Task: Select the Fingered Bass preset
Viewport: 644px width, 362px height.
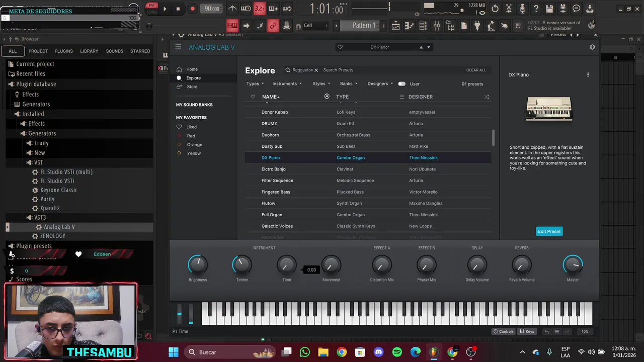Action: pyautogui.click(x=368, y=192)
